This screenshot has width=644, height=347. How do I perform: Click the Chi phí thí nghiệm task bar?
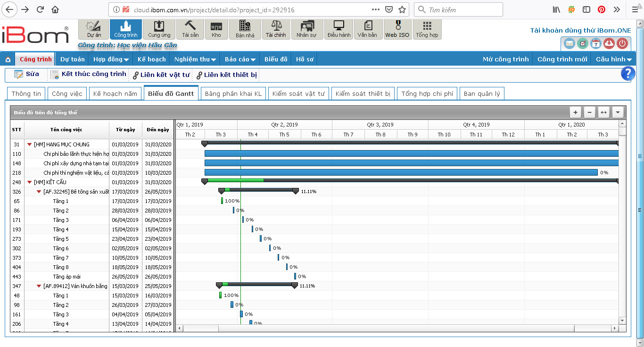tap(401, 172)
